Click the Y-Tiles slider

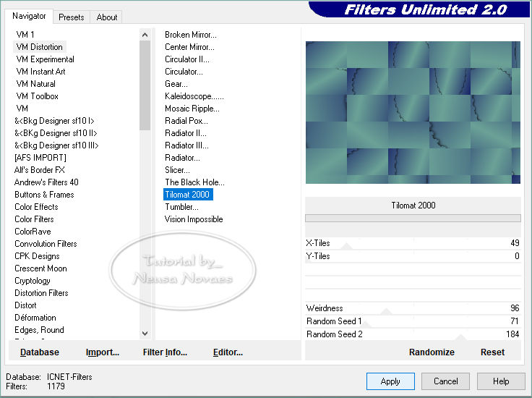(413, 256)
